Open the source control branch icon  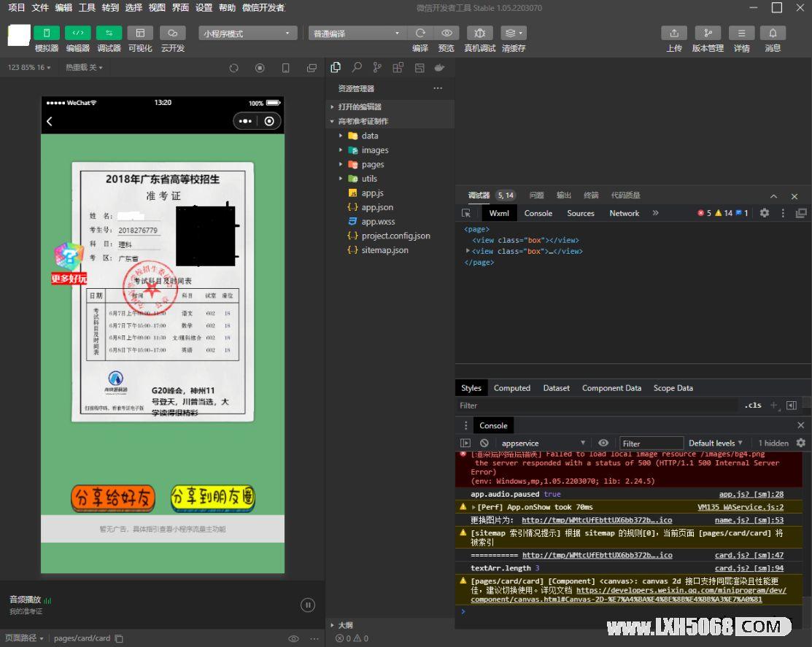pos(377,67)
